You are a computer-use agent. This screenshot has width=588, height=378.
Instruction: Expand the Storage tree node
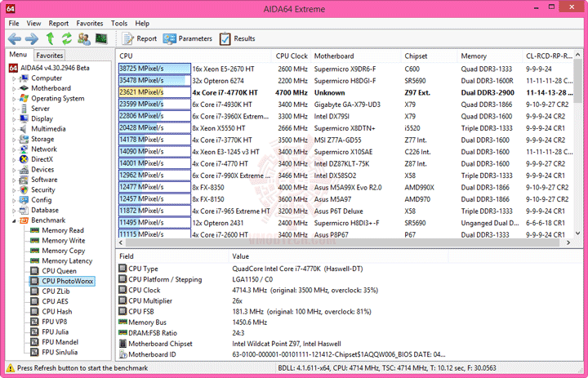(x=14, y=139)
